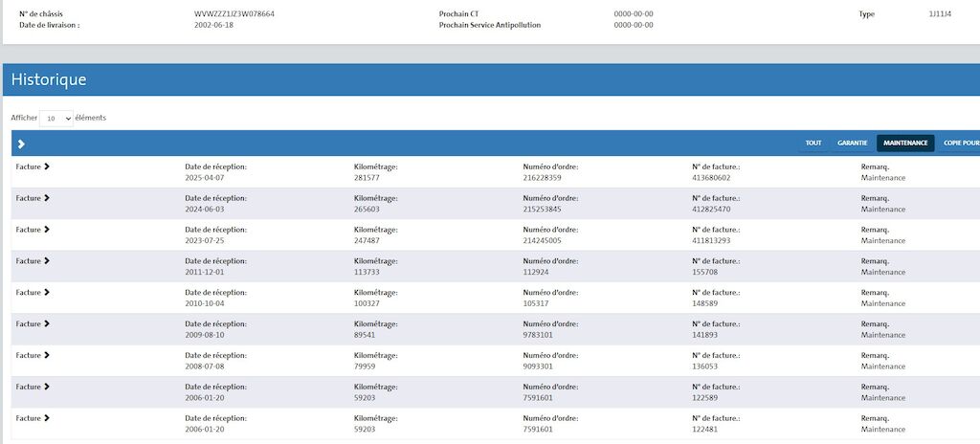Expand the Facture row dated 2008-07-08
The height and width of the screenshot is (444, 980).
(x=33, y=355)
